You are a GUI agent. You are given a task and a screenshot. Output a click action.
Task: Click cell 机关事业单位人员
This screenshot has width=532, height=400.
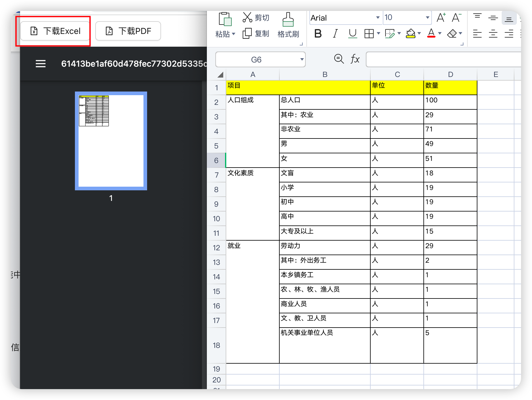coord(325,345)
